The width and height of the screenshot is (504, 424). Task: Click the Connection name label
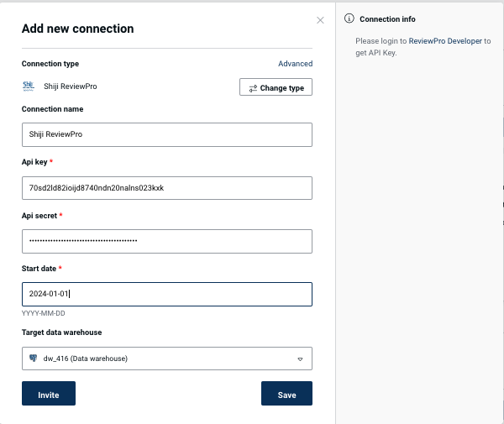(x=52, y=109)
